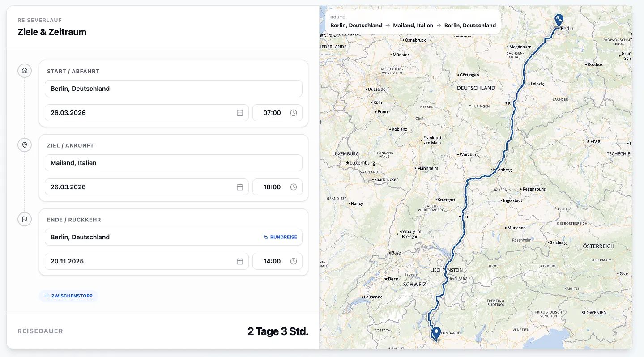This screenshot has height=357, width=644.
Task: Click the return date field 20.11.2025
Action: 147,261
